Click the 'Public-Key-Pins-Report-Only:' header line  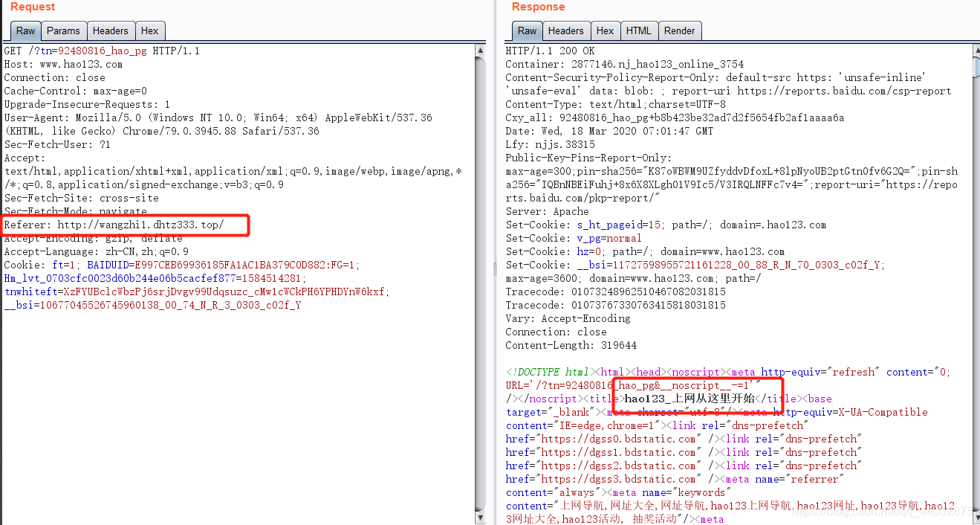588,158
